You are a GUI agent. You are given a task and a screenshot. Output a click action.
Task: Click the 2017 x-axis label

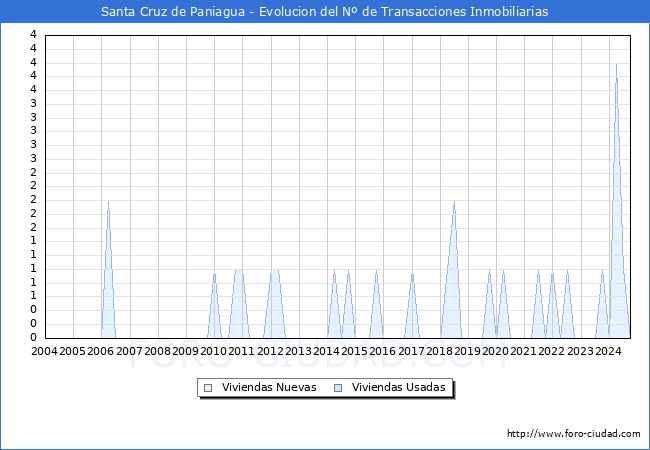(x=411, y=351)
